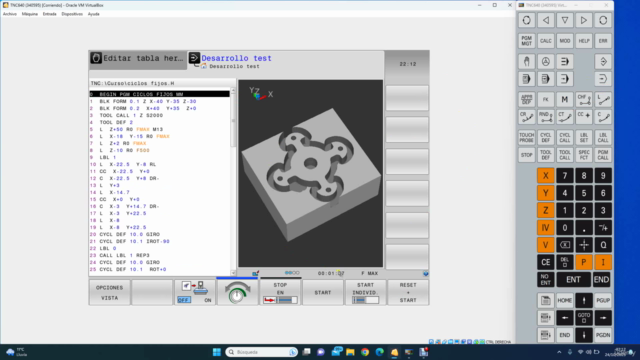Screen dimensions: 640x360
Task: Click the CR circle radius key
Action: click(527, 117)
